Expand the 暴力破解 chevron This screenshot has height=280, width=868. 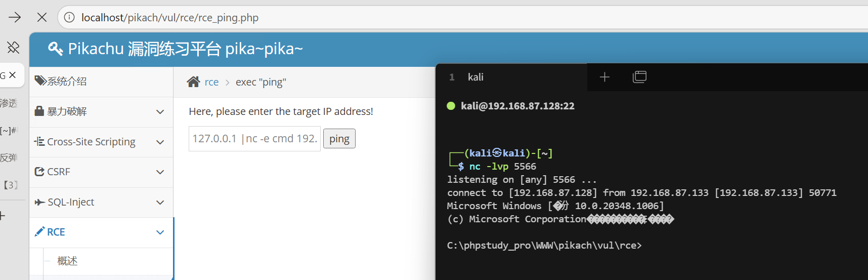pos(160,112)
